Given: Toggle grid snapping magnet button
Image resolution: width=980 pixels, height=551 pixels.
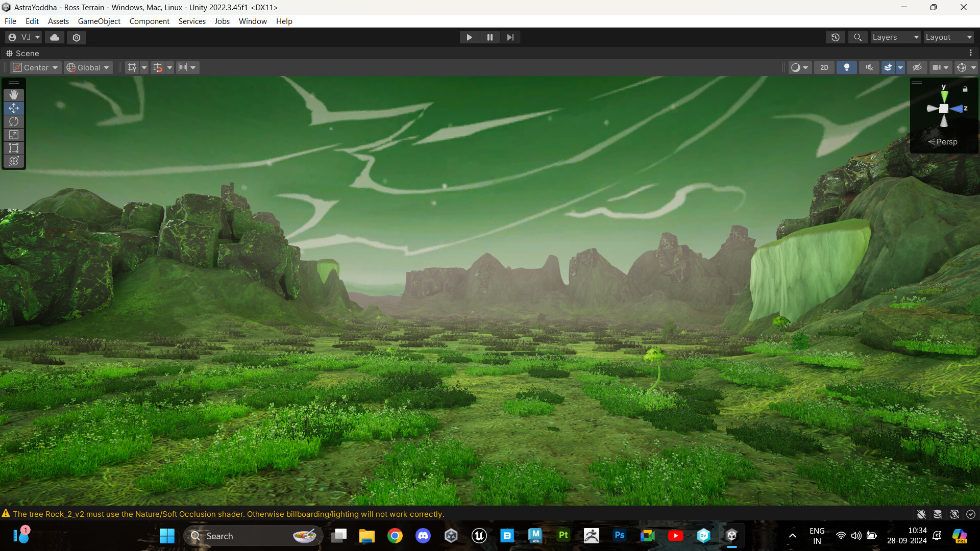Looking at the screenshot, I should click(158, 67).
